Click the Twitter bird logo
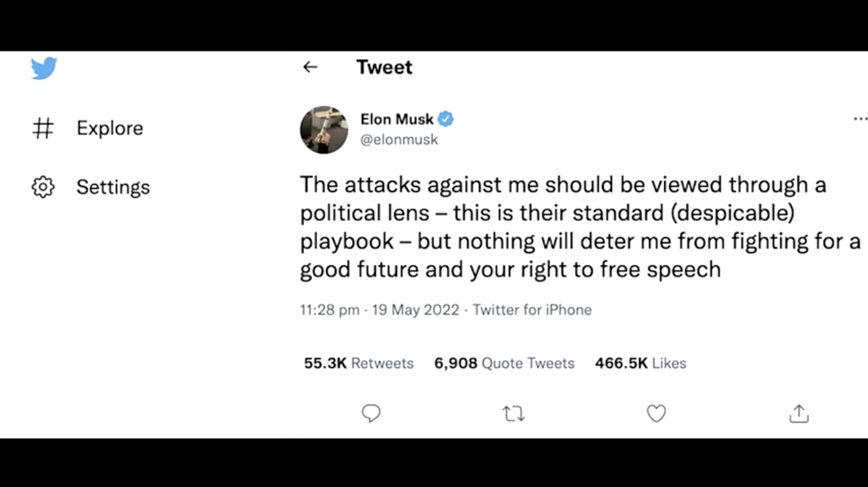The image size is (868, 487). click(44, 68)
